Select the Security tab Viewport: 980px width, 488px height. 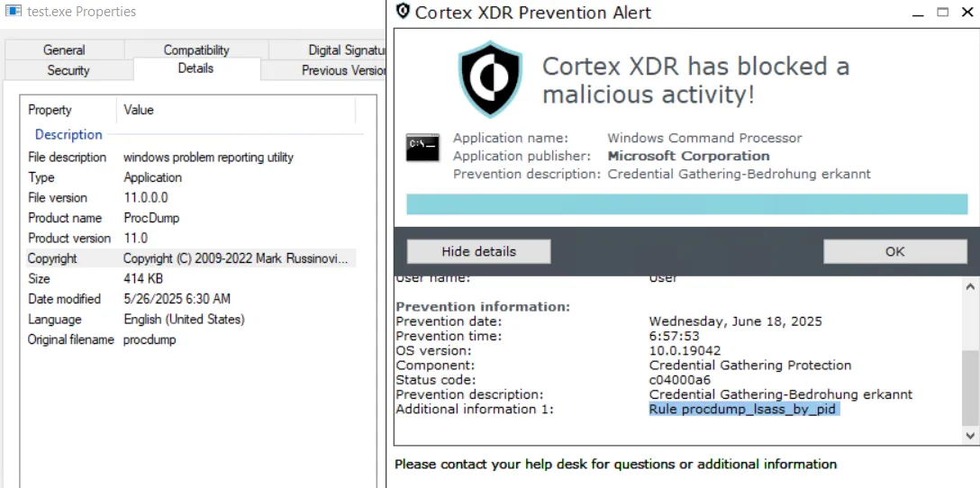(68, 70)
